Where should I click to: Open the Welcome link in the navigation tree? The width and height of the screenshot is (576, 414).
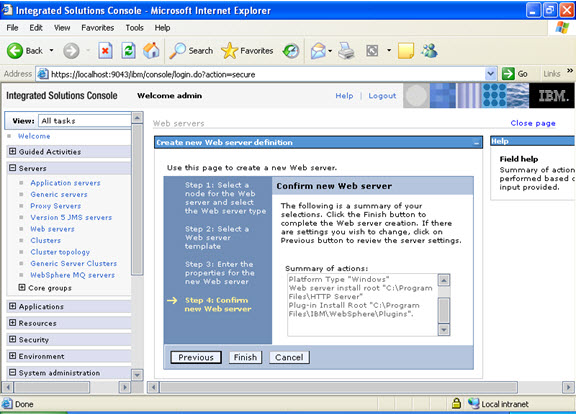(x=34, y=136)
